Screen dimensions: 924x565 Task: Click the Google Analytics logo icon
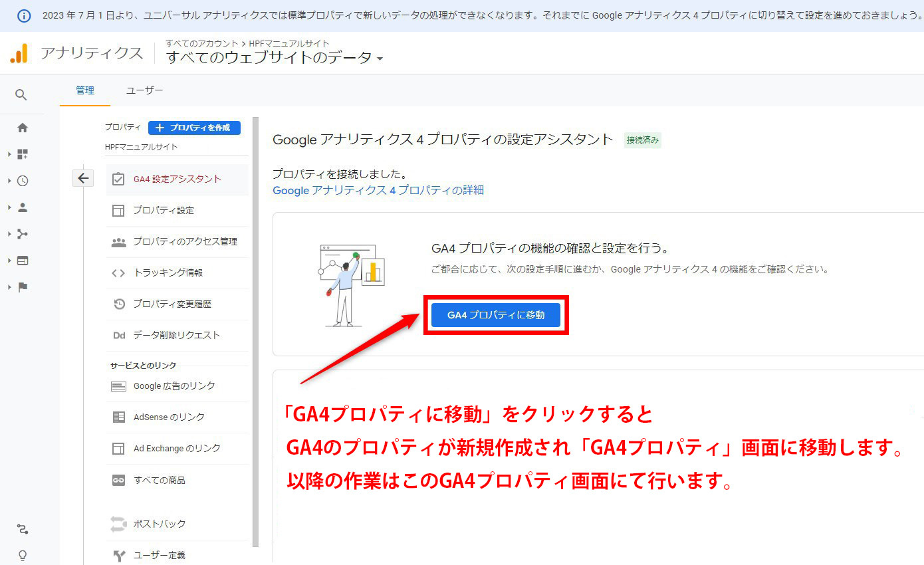click(19, 53)
